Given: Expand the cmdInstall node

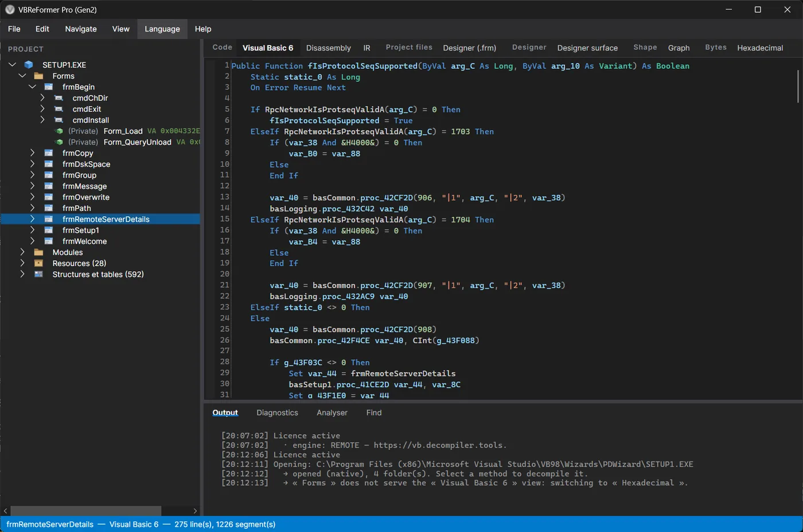Looking at the screenshot, I should pyautogui.click(x=42, y=120).
